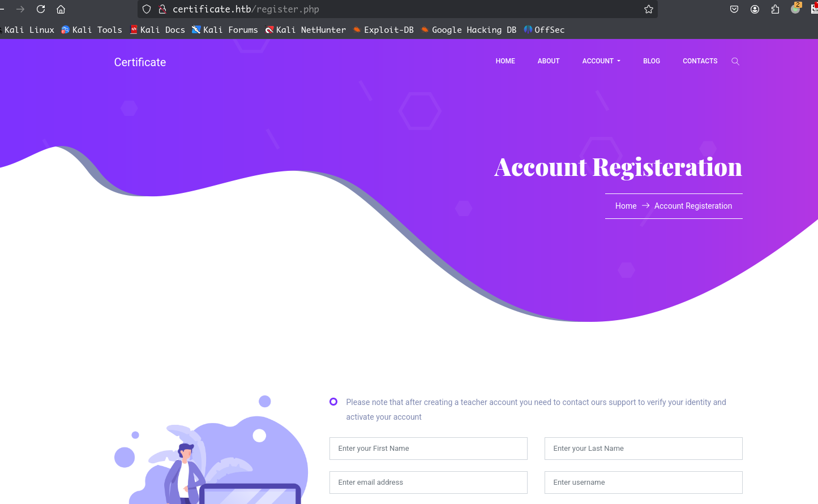Go to the CONTACTS page
The image size is (818, 504).
[700, 61]
